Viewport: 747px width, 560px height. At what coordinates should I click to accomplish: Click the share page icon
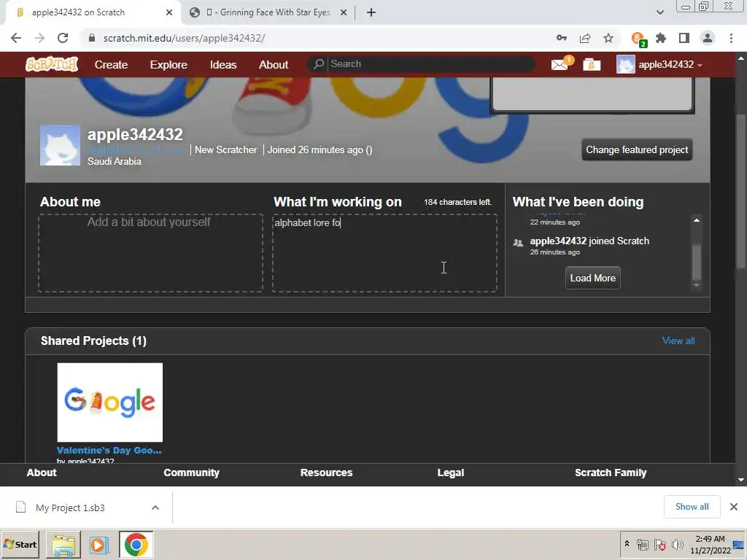point(585,38)
